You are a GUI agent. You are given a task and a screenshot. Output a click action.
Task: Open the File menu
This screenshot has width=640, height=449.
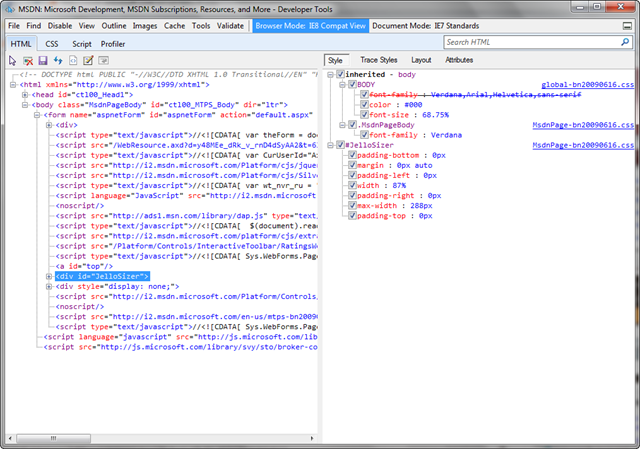pos(14,26)
